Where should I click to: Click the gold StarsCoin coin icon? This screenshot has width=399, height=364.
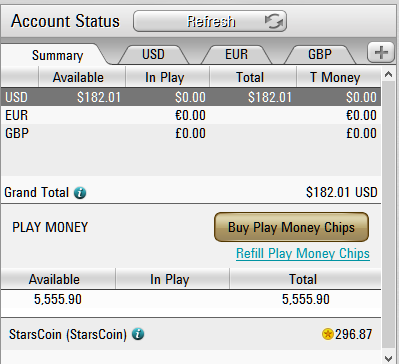tap(328, 334)
